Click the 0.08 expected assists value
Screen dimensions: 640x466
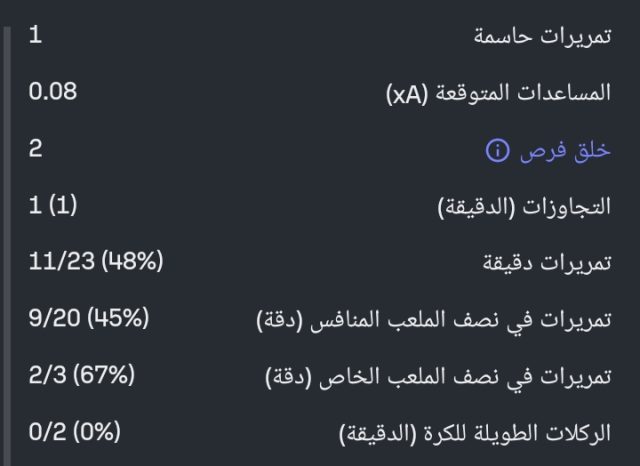click(x=53, y=93)
